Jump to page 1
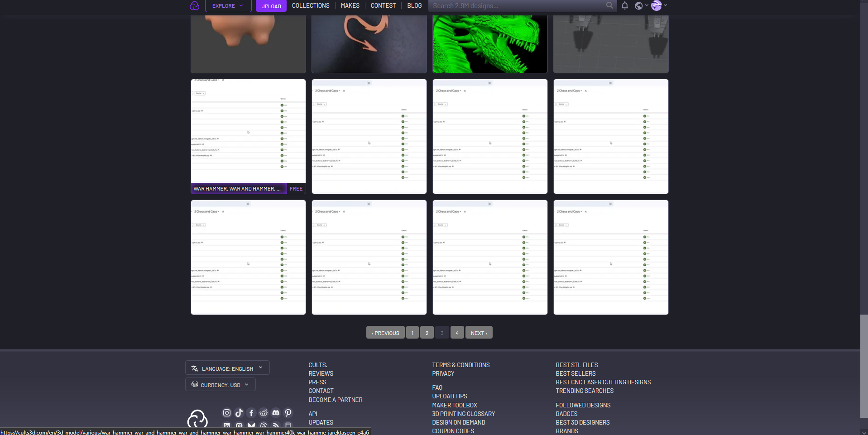Viewport: 868px width, 435px height. coord(412,333)
